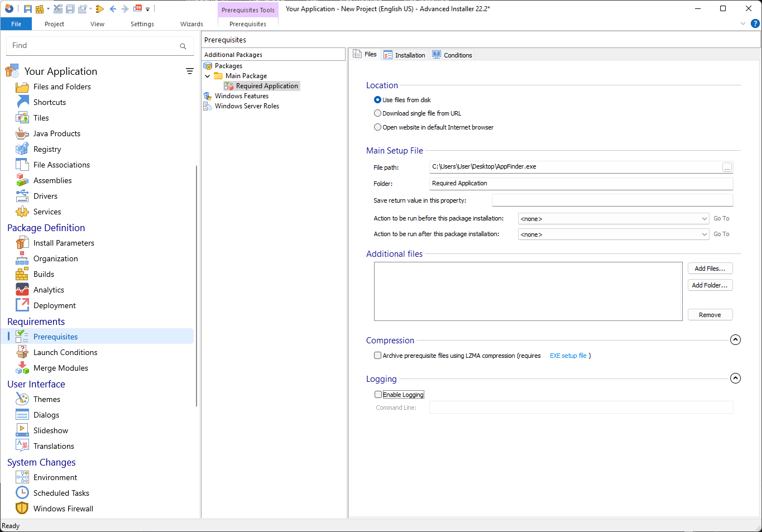Screen dimensions: 762x532
Task: Open the Analytics page
Action: point(49,290)
